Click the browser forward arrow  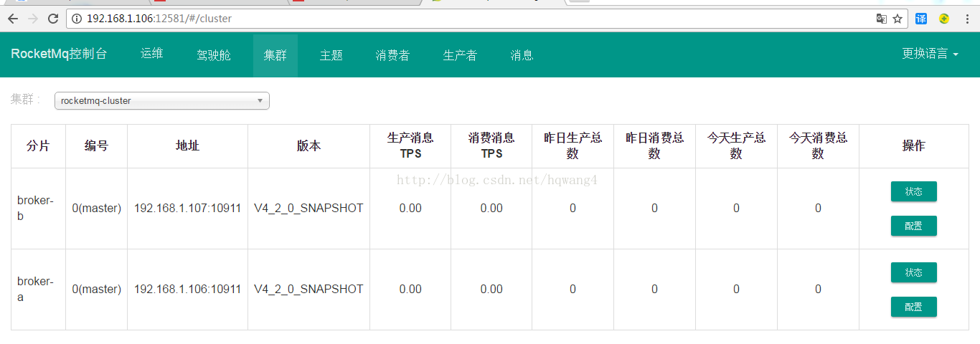(33, 19)
